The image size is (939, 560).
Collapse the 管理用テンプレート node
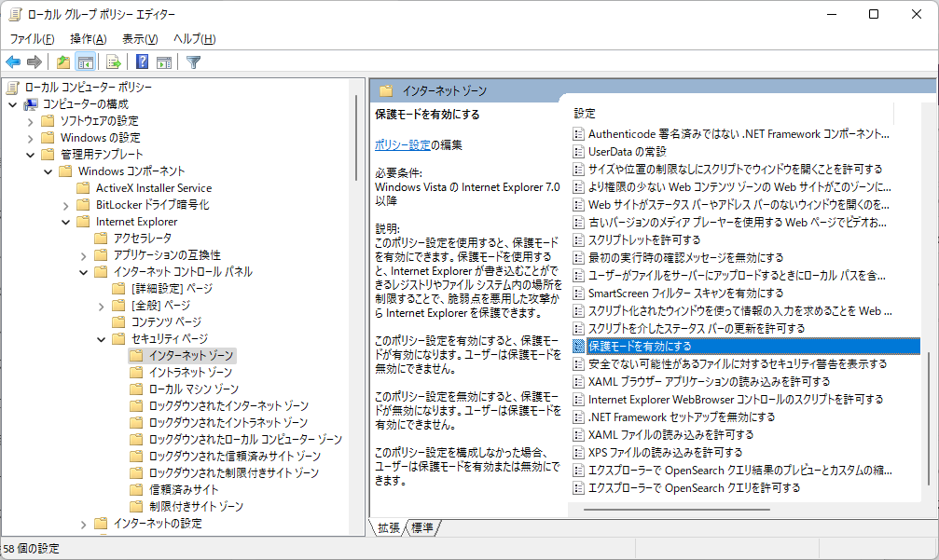31,155
